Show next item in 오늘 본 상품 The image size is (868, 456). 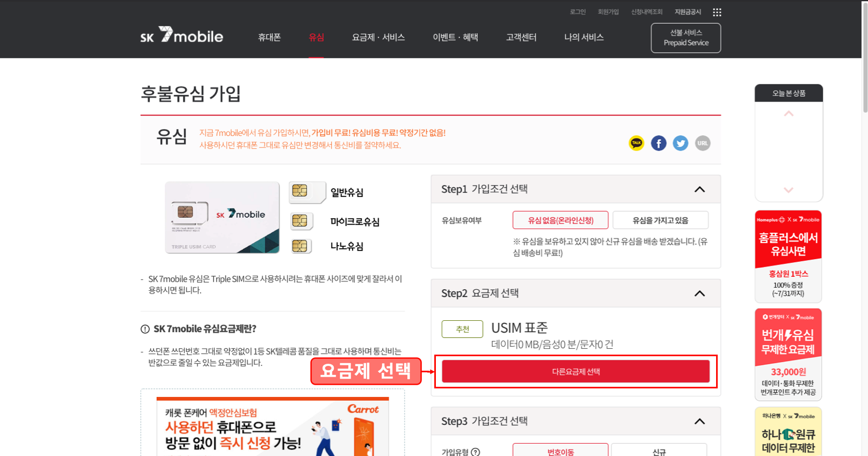pos(789,190)
